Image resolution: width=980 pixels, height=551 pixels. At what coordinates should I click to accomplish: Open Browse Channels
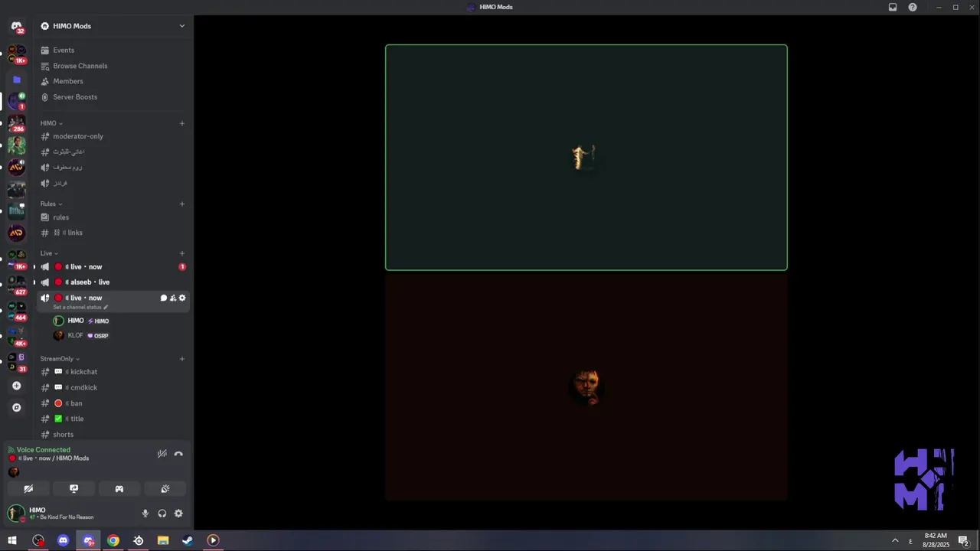(113, 66)
